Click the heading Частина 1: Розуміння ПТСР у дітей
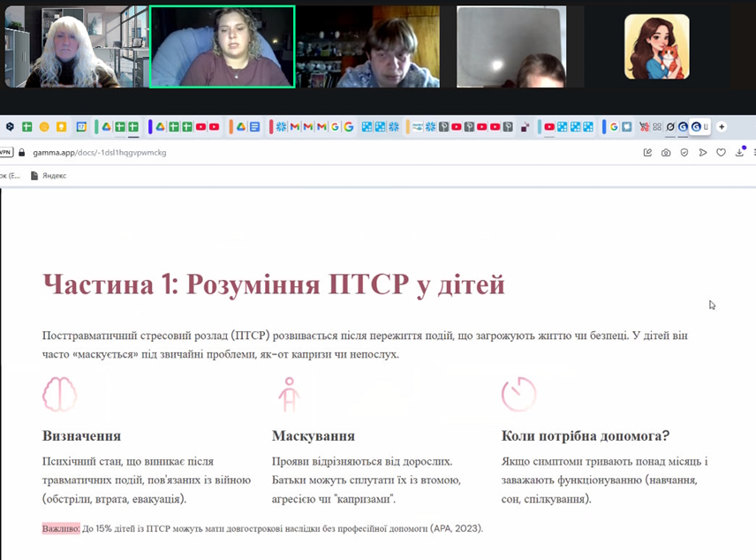The image size is (756, 560). 273,284
